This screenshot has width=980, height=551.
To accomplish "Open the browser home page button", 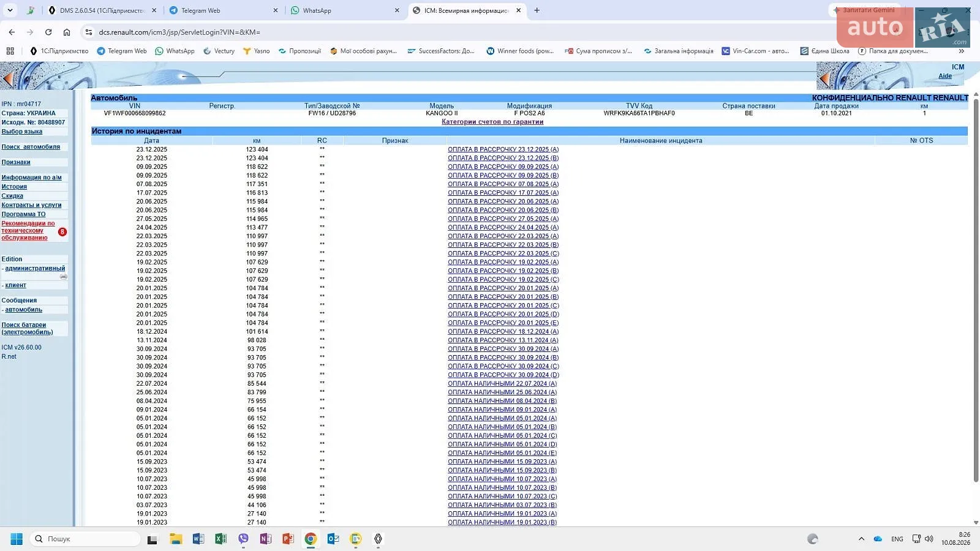I will (x=67, y=32).
